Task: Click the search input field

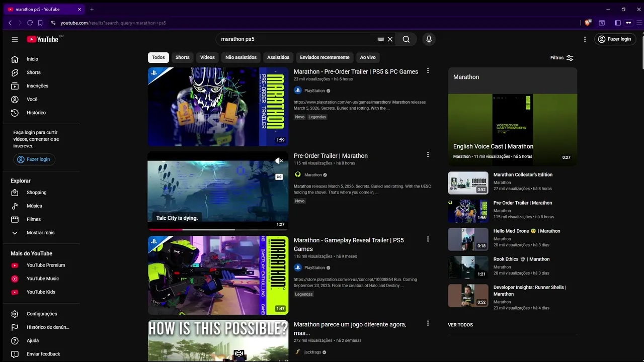Action: 297,39
